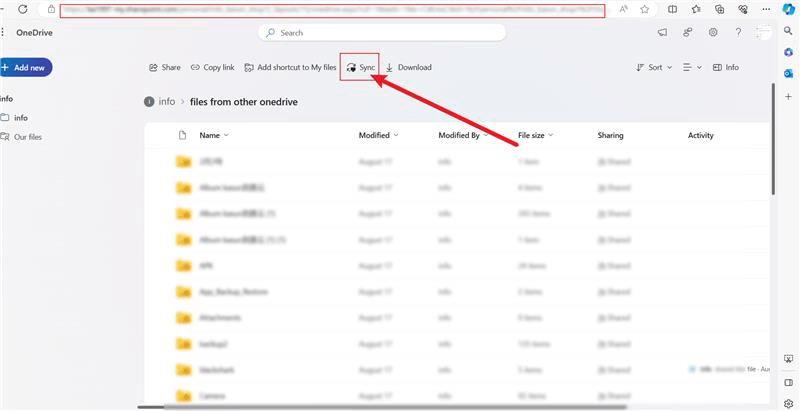Click the Activity column header
The height and width of the screenshot is (411, 800).
click(701, 135)
